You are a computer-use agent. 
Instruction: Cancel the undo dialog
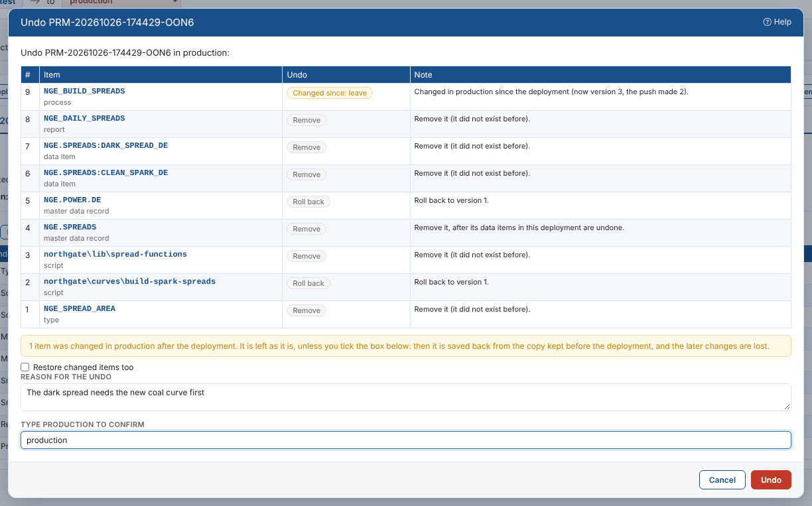pyautogui.click(x=722, y=479)
